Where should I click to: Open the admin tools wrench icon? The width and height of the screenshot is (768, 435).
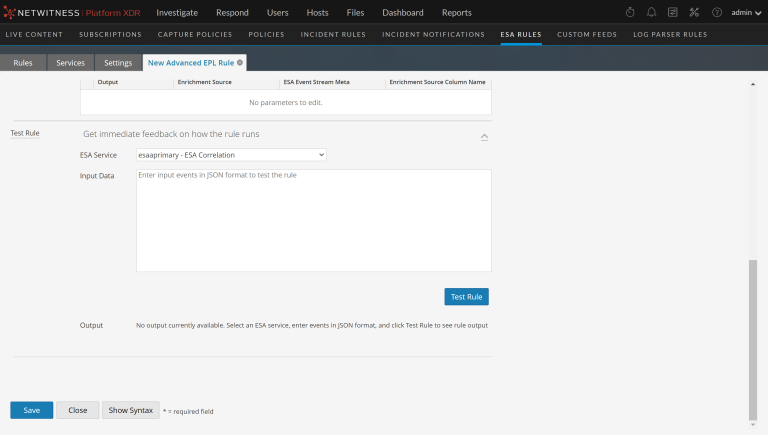(694, 13)
